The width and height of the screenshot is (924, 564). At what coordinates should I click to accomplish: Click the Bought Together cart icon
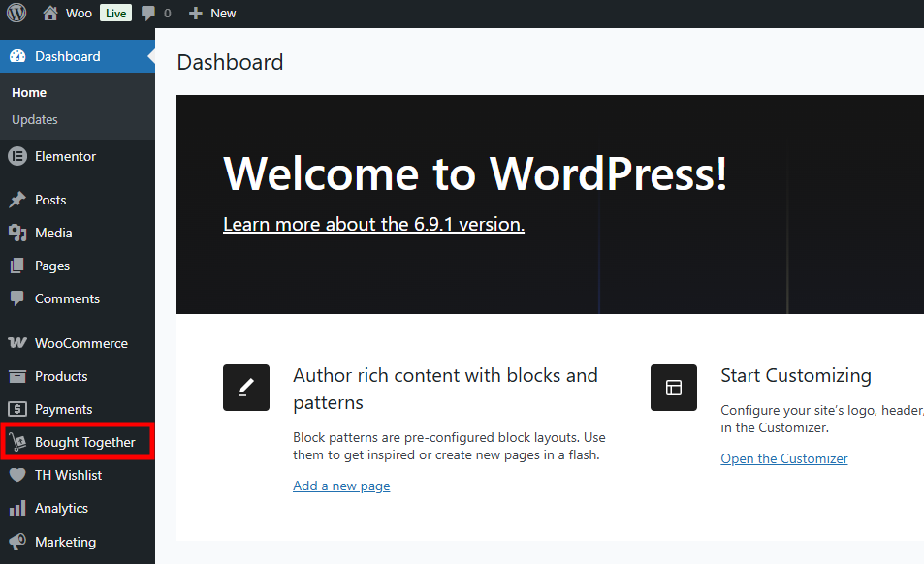17,443
